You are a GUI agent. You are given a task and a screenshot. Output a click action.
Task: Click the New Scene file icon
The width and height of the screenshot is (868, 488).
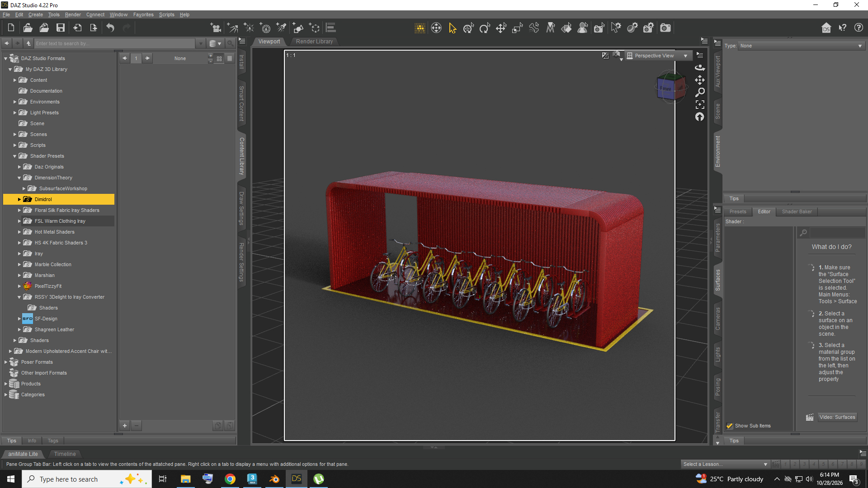tap(11, 28)
